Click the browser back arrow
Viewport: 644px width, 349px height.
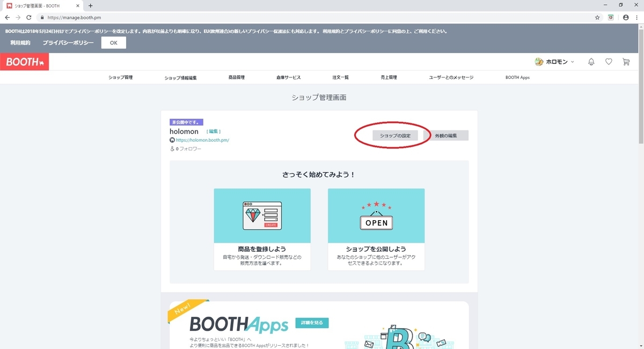8,17
